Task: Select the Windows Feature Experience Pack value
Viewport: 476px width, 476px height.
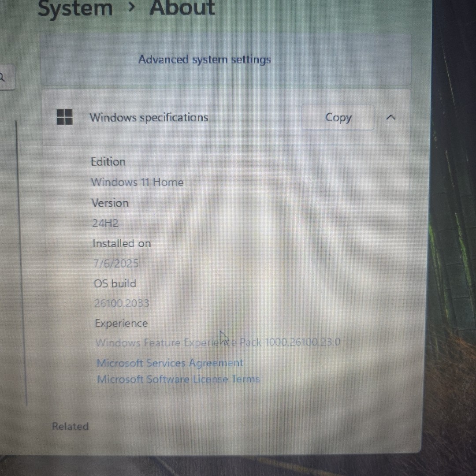Action: pos(217,343)
